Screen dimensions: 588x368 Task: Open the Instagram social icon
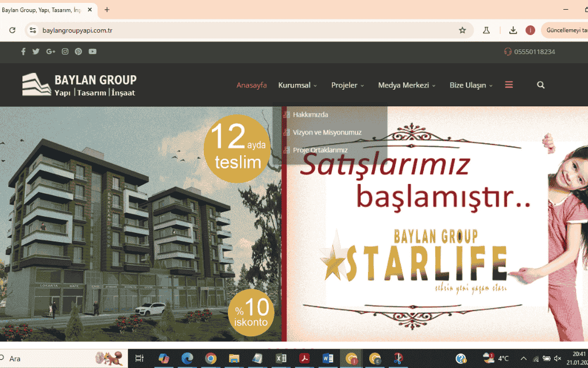coord(65,52)
